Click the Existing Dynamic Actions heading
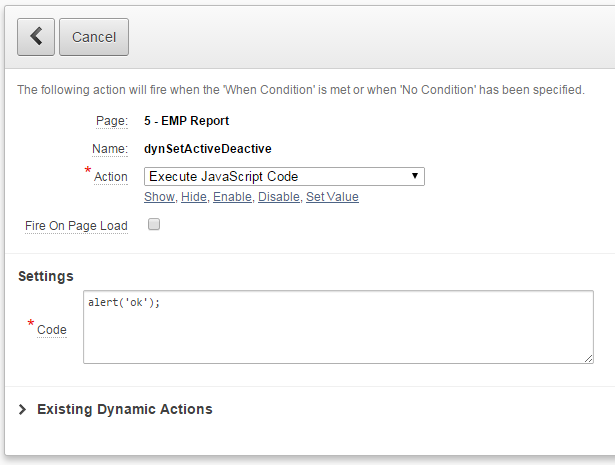This screenshot has width=615, height=465. 125,409
